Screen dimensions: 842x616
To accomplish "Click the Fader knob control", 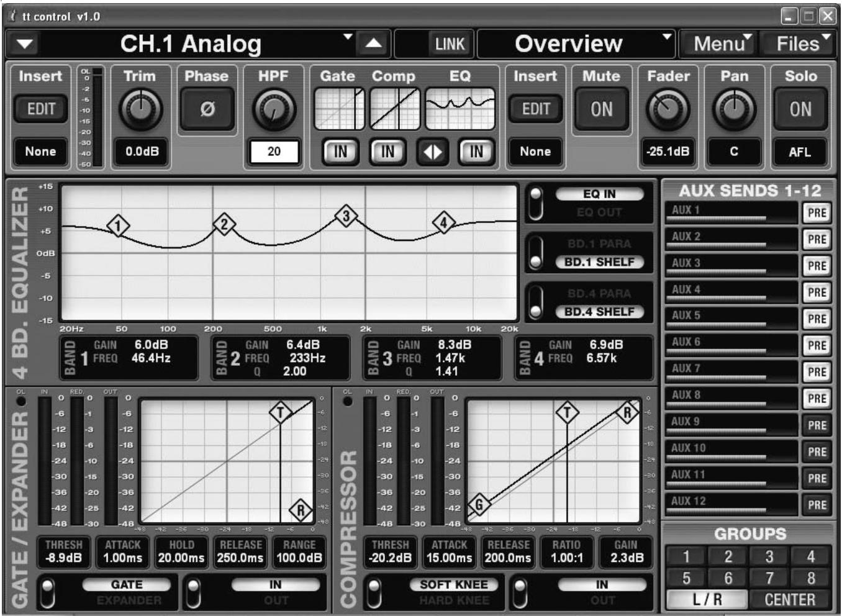I will click(669, 108).
